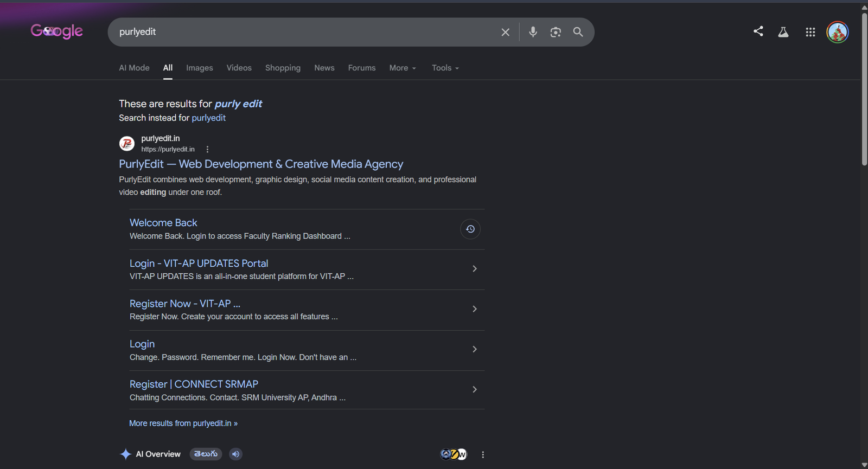The height and width of the screenshot is (469, 868).
Task: Click the corrected 'purly edit' link
Action: (x=238, y=104)
